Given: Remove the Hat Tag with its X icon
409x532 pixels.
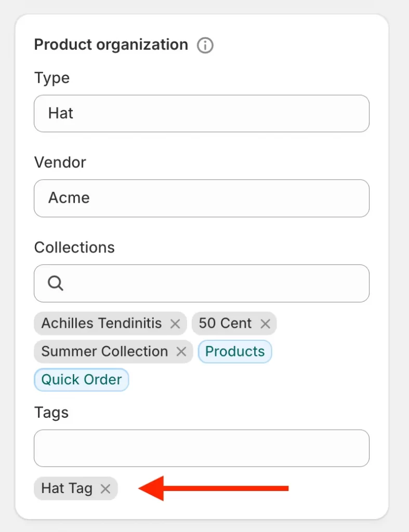Looking at the screenshot, I should pyautogui.click(x=105, y=488).
